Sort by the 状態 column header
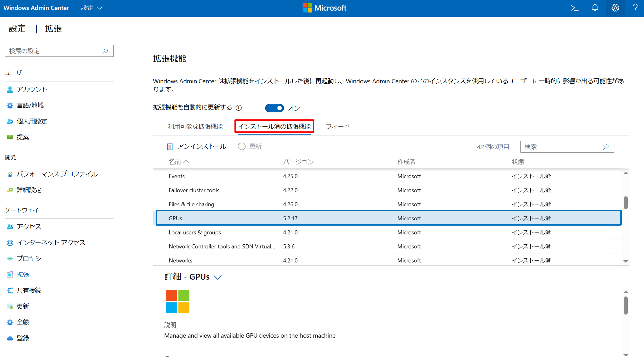The image size is (644, 357). click(518, 162)
